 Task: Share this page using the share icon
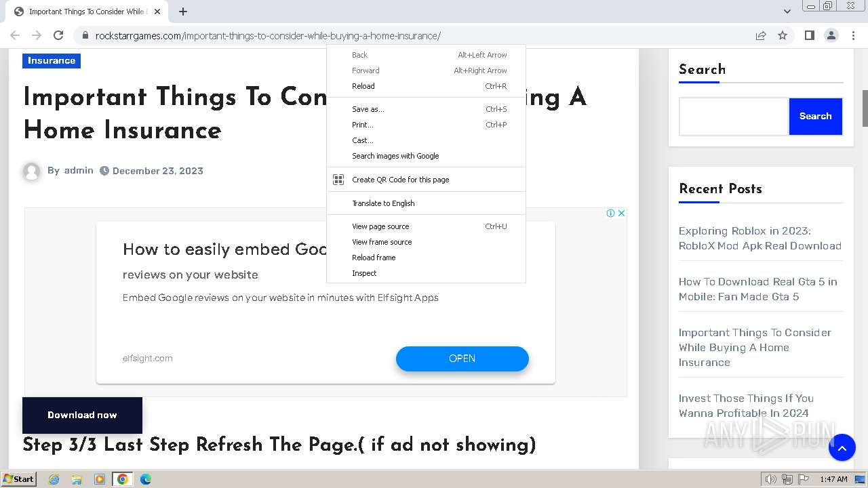[x=761, y=35]
